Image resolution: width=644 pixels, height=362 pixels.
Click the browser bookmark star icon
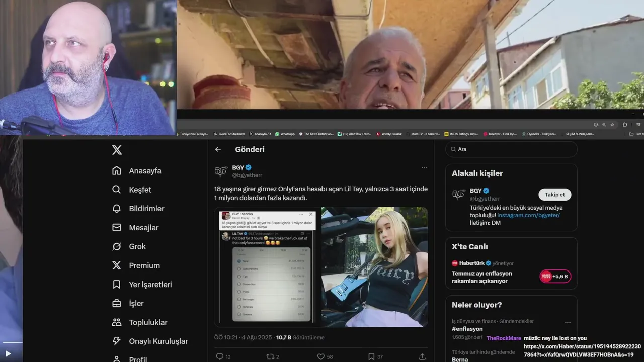(x=612, y=124)
